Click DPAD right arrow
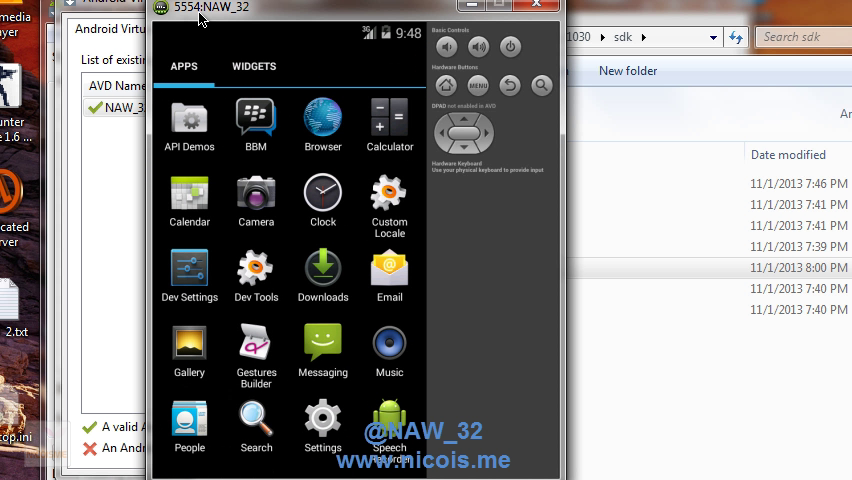 (486, 133)
